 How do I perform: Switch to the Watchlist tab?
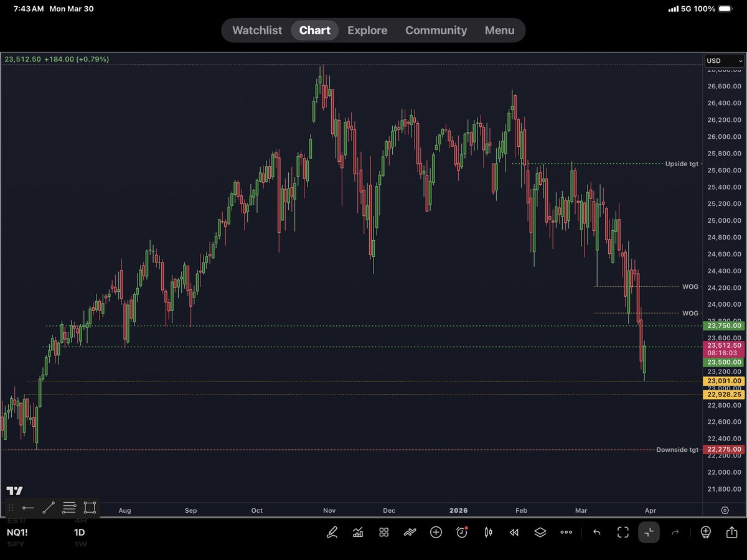click(257, 30)
